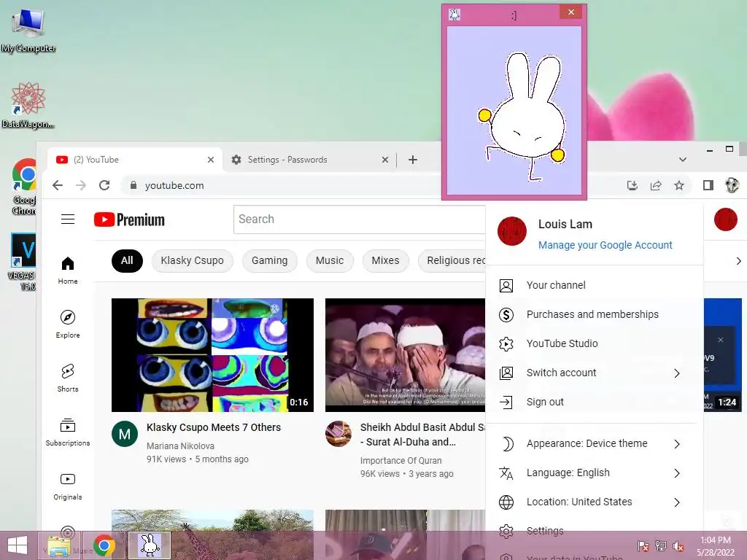This screenshot has width=747, height=560.
Task: Expand the Switch account submenu
Action: 677,373
